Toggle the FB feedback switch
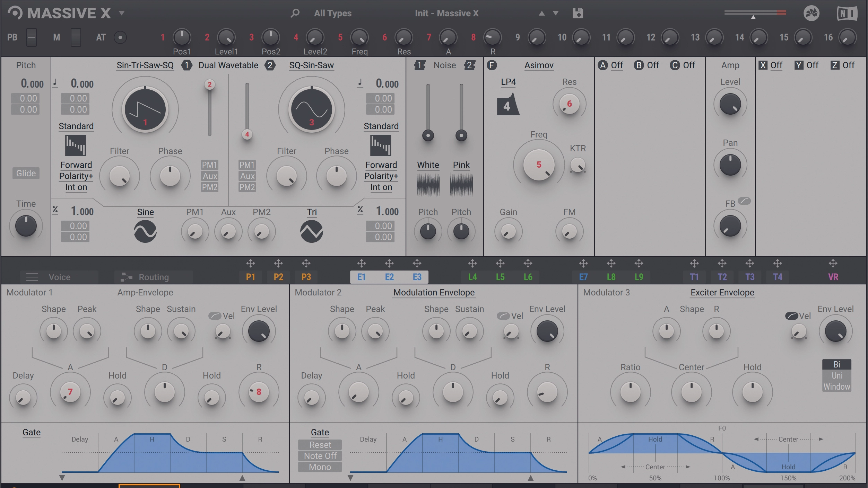The width and height of the screenshot is (868, 488). click(x=744, y=201)
